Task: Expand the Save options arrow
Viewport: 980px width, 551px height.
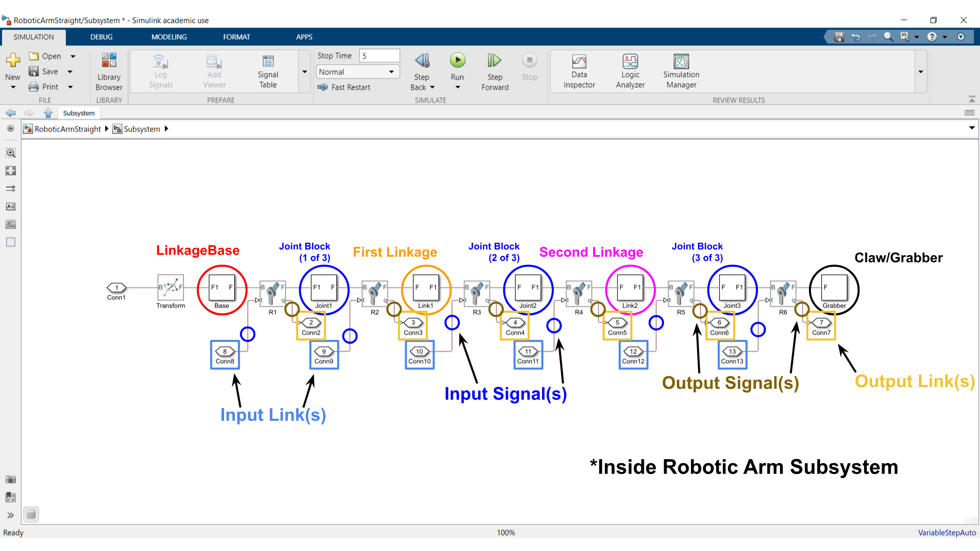Action: pos(70,72)
